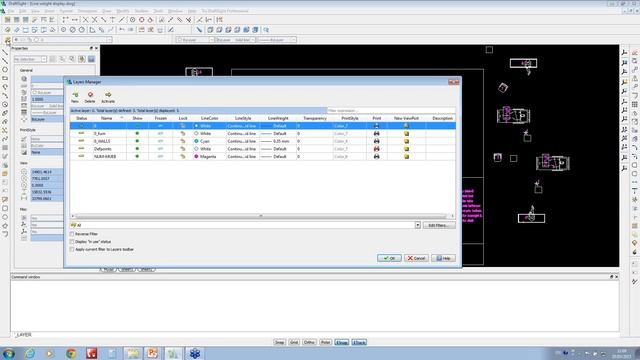Open the File menu
Viewport: 640px width, 360px height.
11,11
